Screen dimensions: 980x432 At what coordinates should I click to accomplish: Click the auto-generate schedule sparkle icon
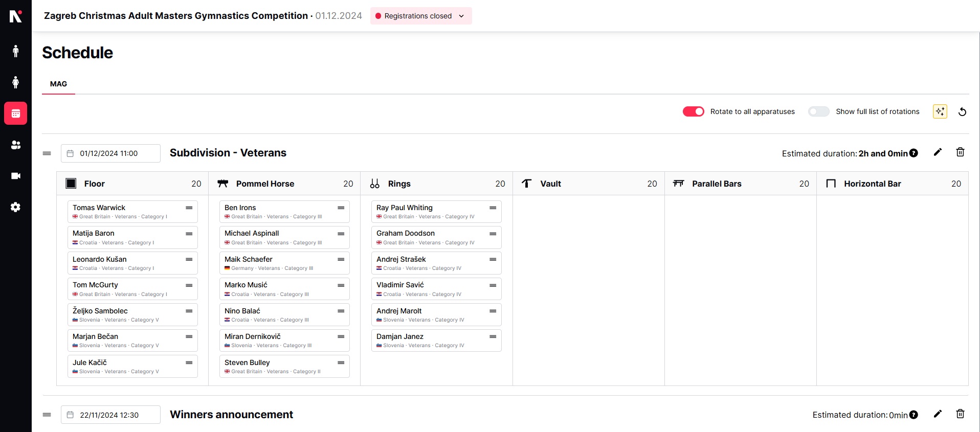point(940,111)
